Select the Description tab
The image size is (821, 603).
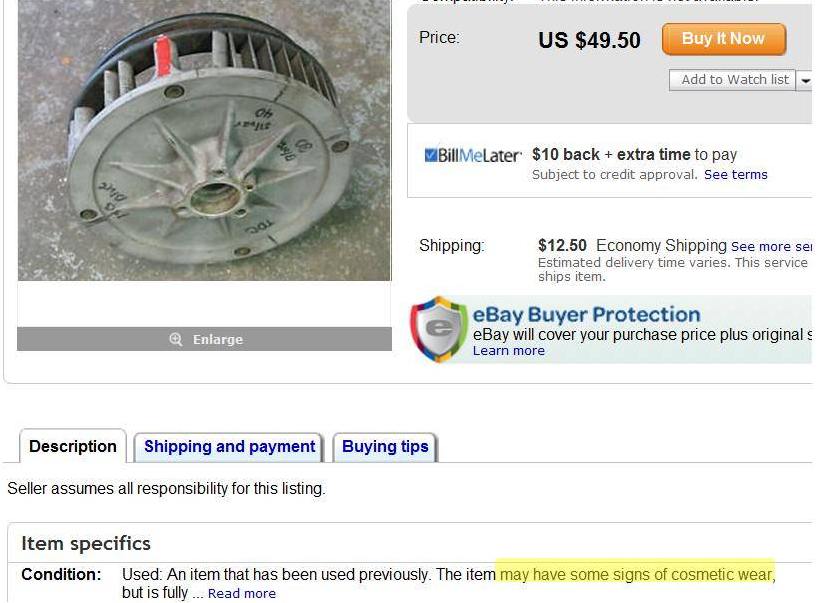(73, 447)
